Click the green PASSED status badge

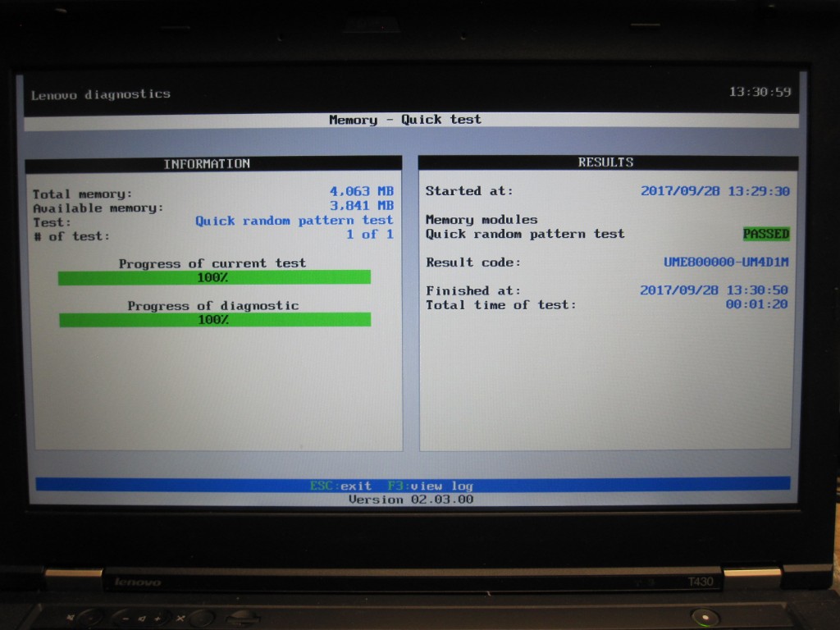coord(766,234)
